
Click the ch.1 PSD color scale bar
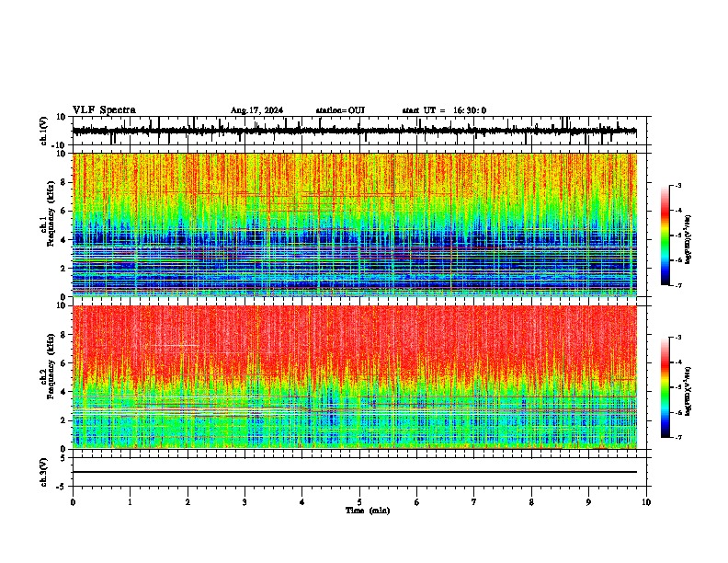click(665, 236)
